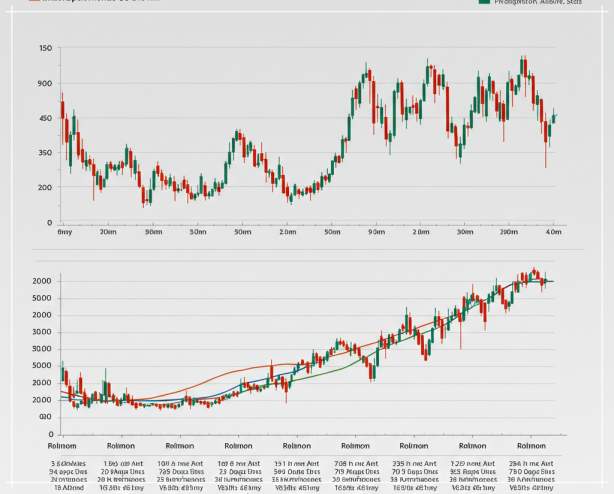Select the 9.0m time axis label
The width and height of the screenshot is (614, 494).
coord(377,232)
